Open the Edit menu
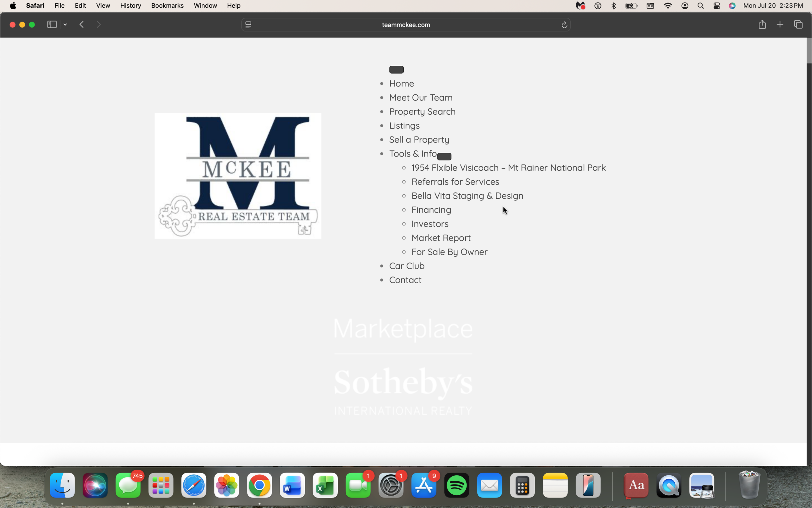Screen dimensions: 812x508 coord(80,6)
